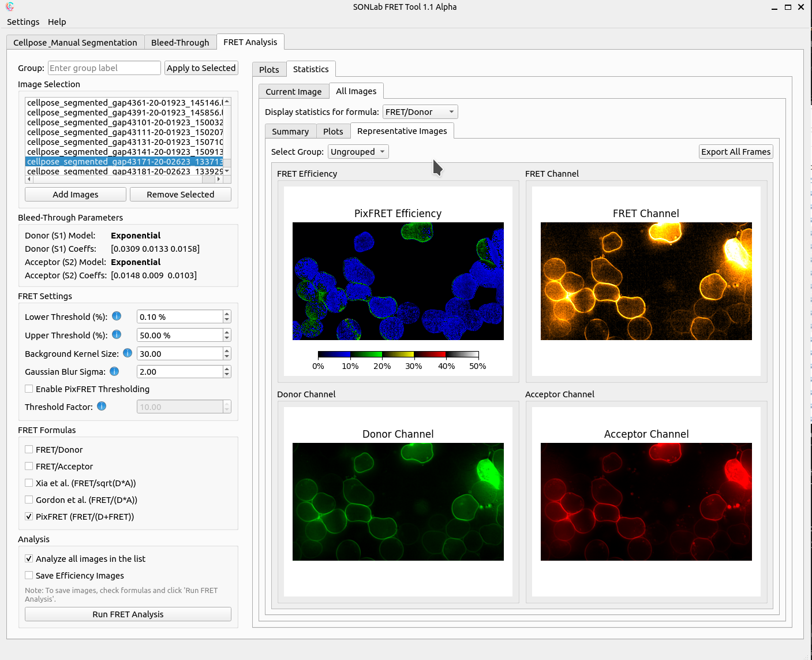Screen dimensions: 812x660
Task: Decrease the Upper Threshold value
Action: pos(227,338)
